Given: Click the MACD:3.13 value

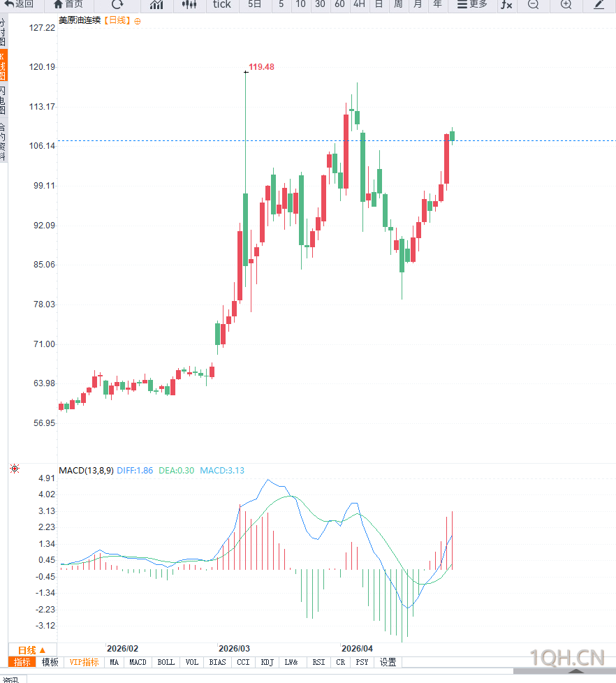Looking at the screenshot, I should tap(222, 471).
